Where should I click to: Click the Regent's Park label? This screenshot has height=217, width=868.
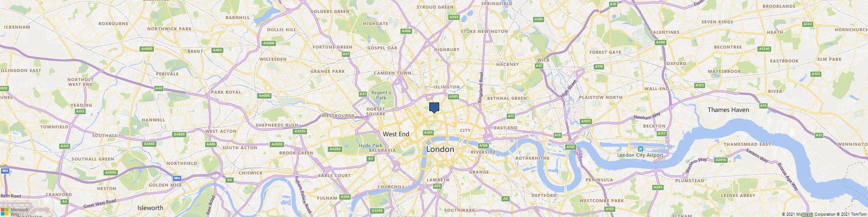tap(381, 95)
